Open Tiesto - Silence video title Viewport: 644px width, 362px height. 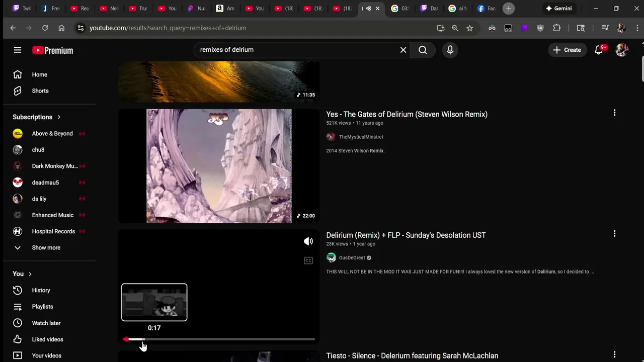(412, 356)
